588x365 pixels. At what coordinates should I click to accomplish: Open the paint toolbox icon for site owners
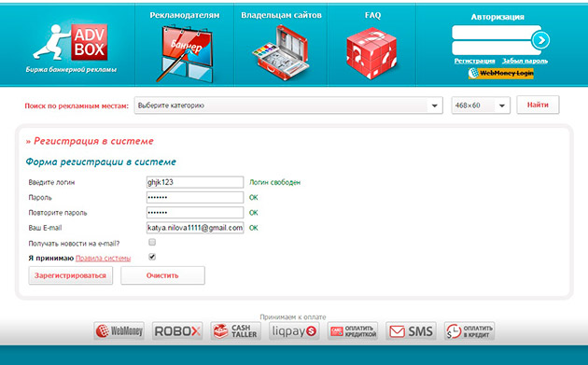(281, 52)
